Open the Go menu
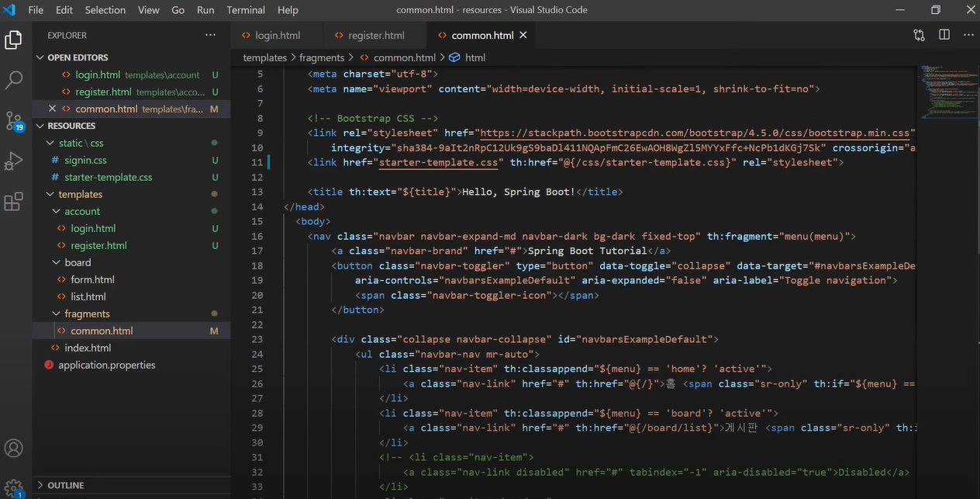This screenshot has height=499, width=980. click(x=178, y=10)
